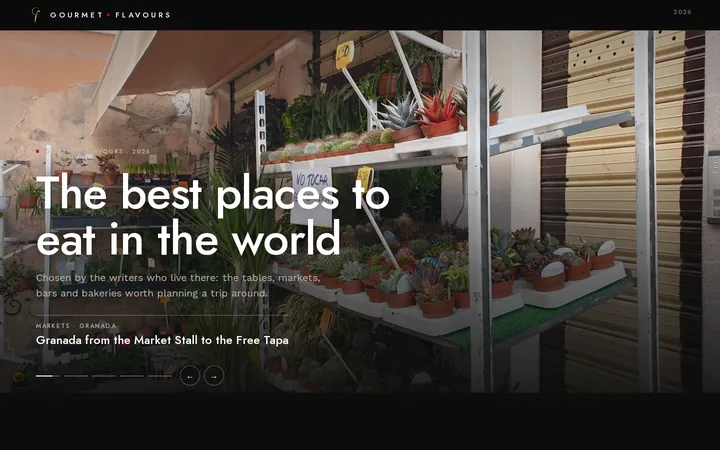Go to previous slide with left arrow
720x450 pixels.
(190, 376)
